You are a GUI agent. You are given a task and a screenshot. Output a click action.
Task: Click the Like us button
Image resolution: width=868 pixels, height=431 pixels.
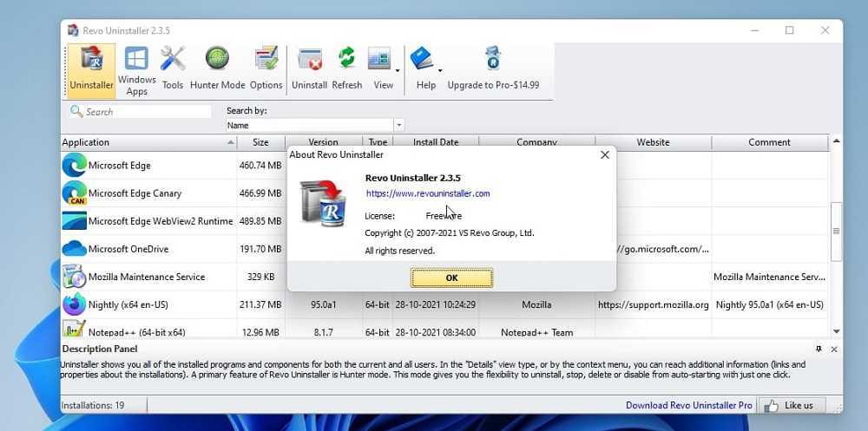tap(791, 405)
